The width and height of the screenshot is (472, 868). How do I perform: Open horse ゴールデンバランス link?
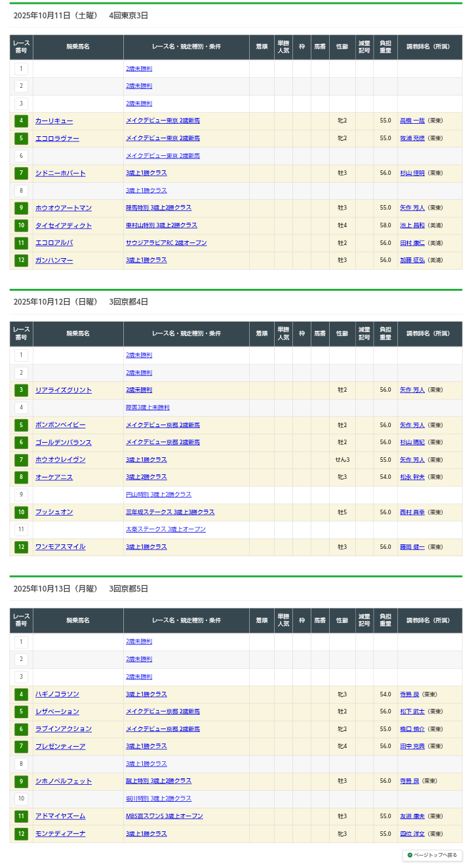coord(64,442)
